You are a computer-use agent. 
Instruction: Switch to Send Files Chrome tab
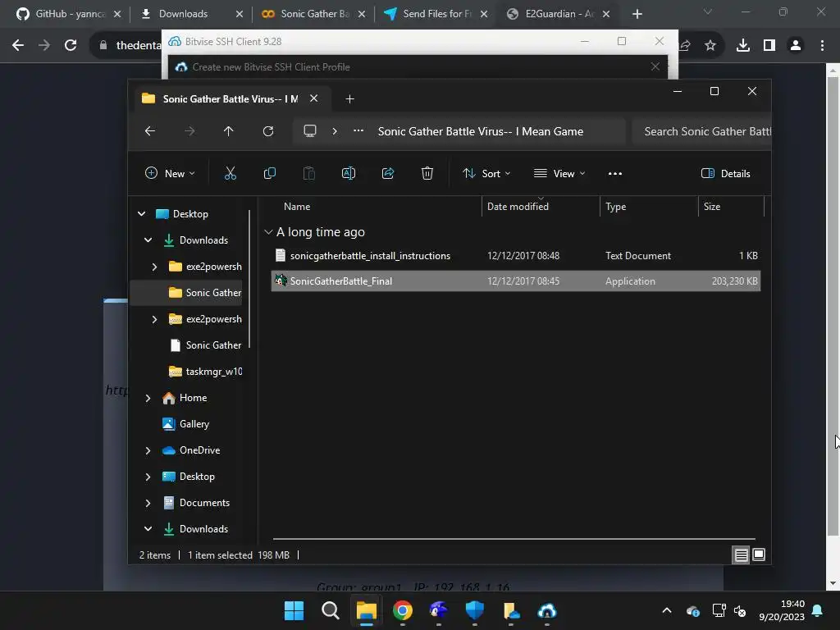coord(436,14)
